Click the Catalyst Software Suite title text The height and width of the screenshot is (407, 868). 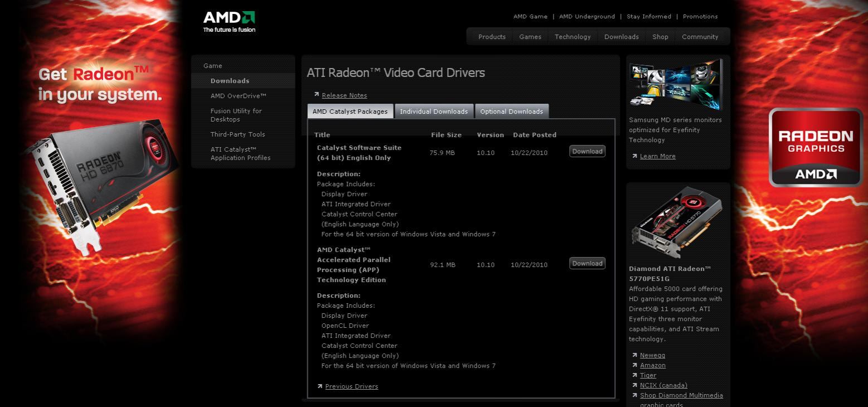(x=359, y=153)
